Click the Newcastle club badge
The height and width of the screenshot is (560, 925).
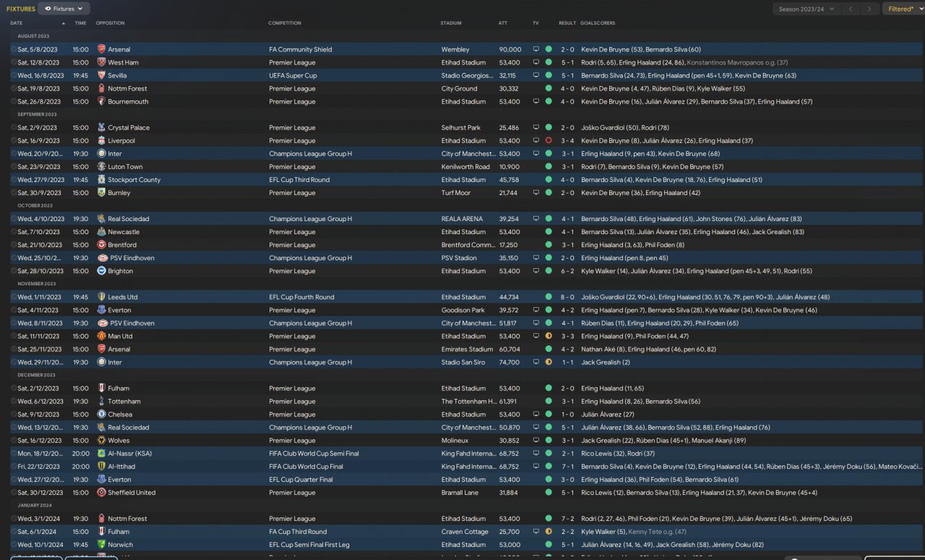coord(101,232)
